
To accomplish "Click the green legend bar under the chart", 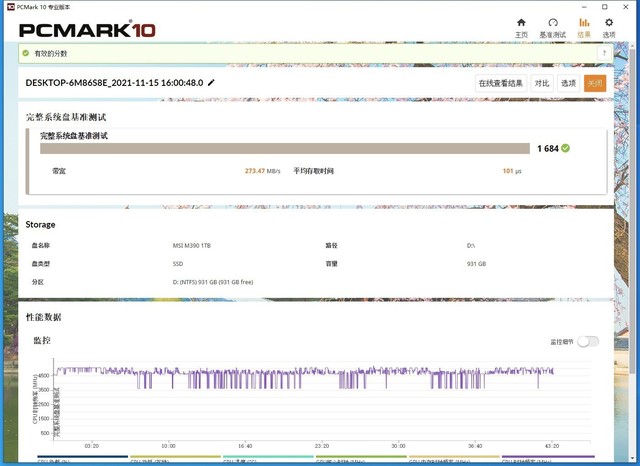I will point(361,457).
